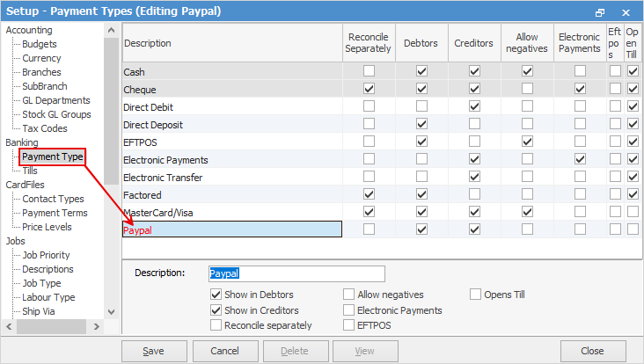Select Price Levels under CardFiles
The width and height of the screenshot is (644, 364).
[x=47, y=227]
